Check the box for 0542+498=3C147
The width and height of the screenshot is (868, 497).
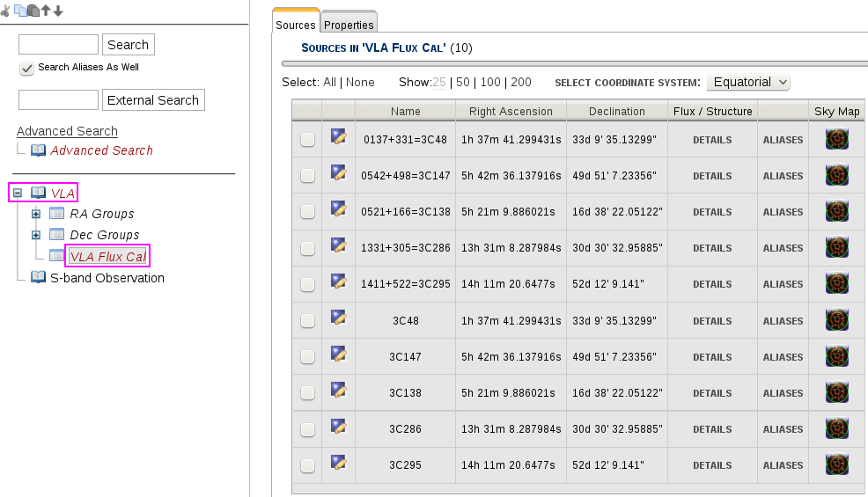(x=307, y=176)
